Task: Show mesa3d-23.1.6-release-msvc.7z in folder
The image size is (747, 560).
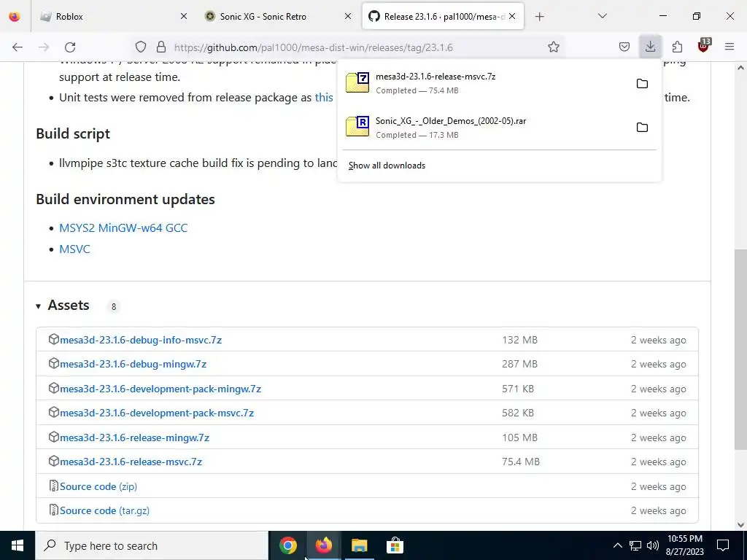Action: click(x=642, y=84)
